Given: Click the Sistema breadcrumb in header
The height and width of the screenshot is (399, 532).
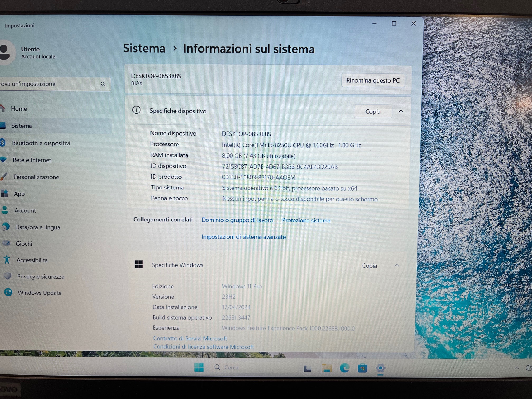Looking at the screenshot, I should 144,48.
